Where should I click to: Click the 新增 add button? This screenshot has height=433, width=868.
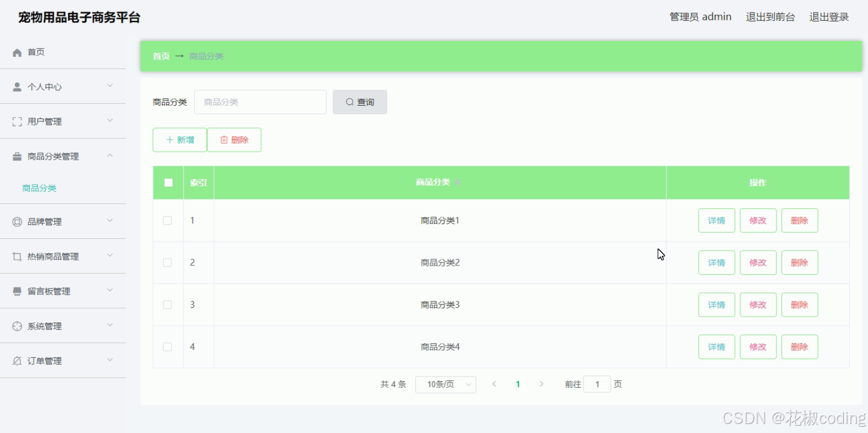[x=180, y=140]
